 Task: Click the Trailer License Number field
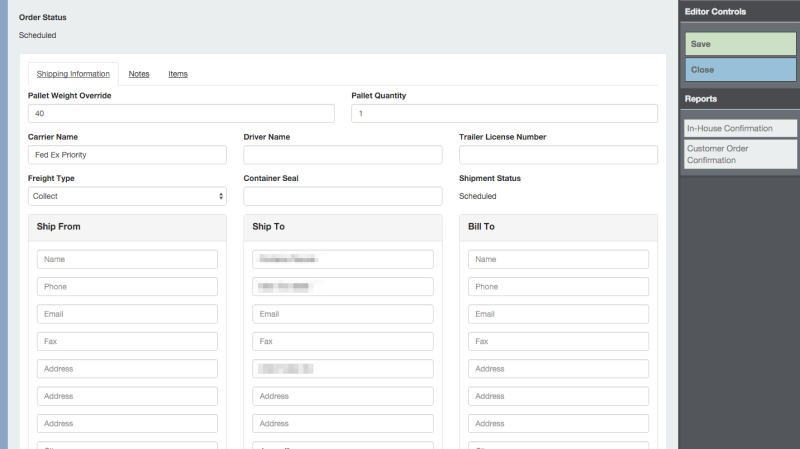[x=558, y=155]
